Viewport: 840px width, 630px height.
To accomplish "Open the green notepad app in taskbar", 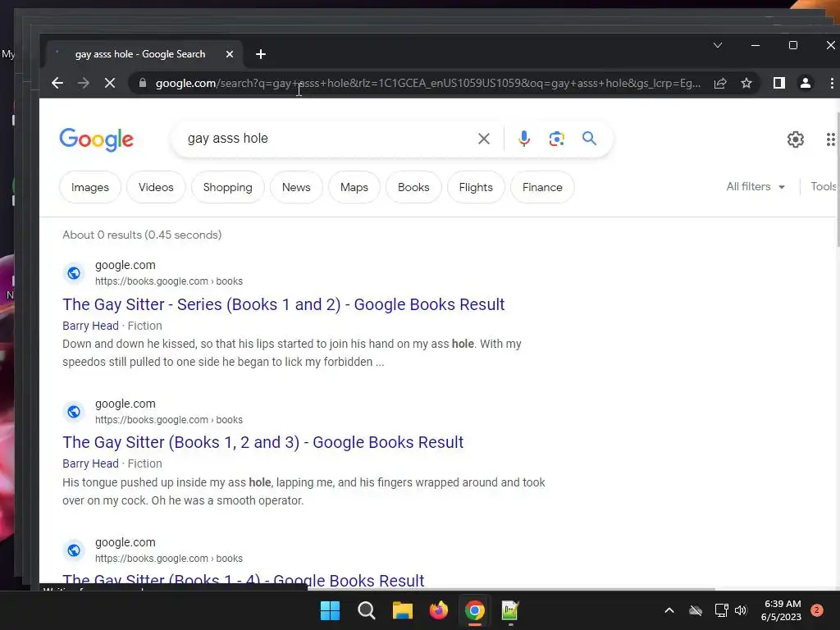I will [510, 610].
